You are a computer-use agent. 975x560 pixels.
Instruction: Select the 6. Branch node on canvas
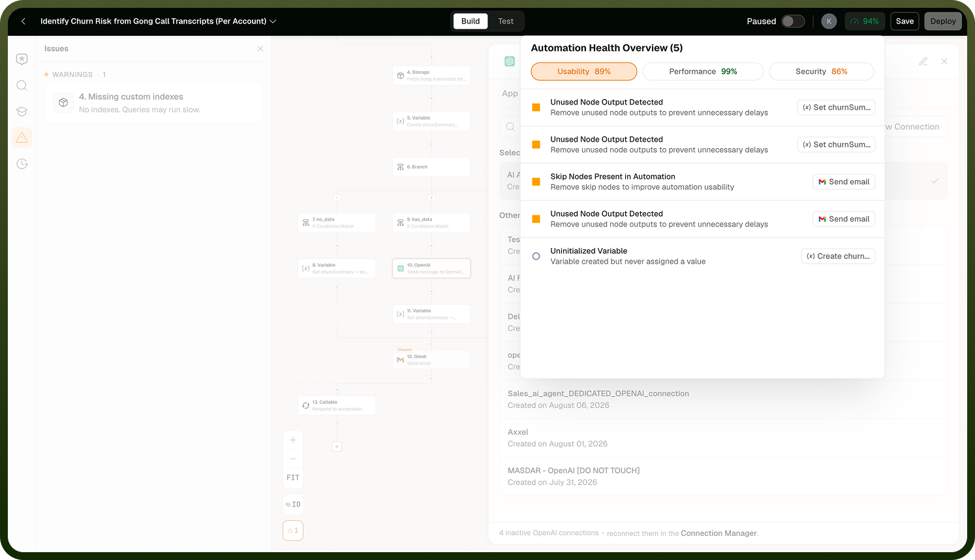[x=431, y=167]
